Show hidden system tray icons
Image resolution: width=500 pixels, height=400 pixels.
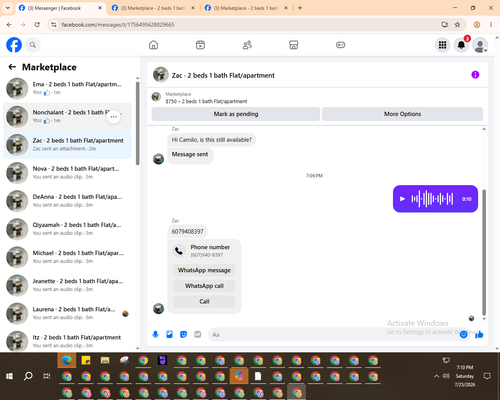pos(436,376)
